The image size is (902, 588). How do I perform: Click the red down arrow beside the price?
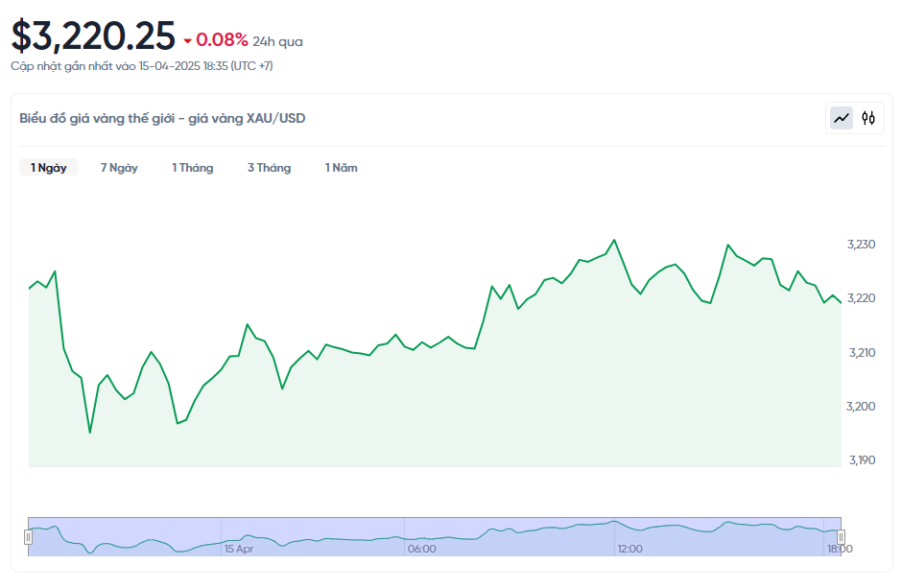[x=187, y=40]
